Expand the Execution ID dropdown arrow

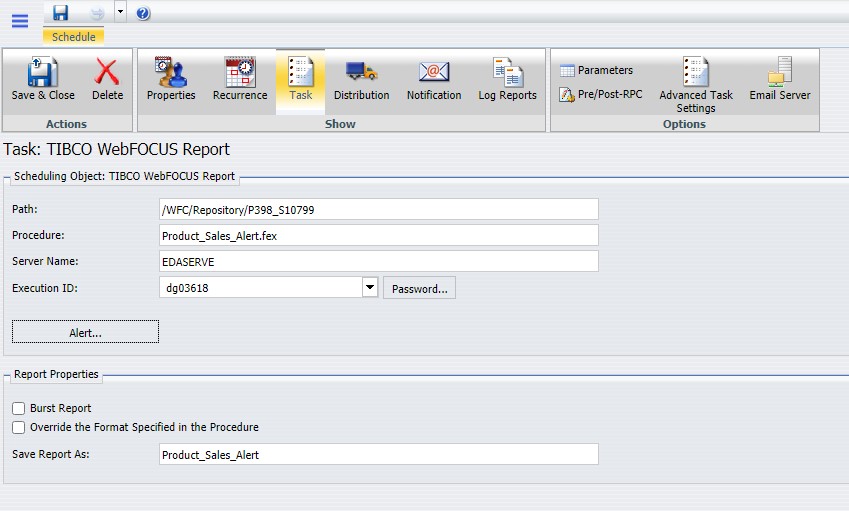370,287
